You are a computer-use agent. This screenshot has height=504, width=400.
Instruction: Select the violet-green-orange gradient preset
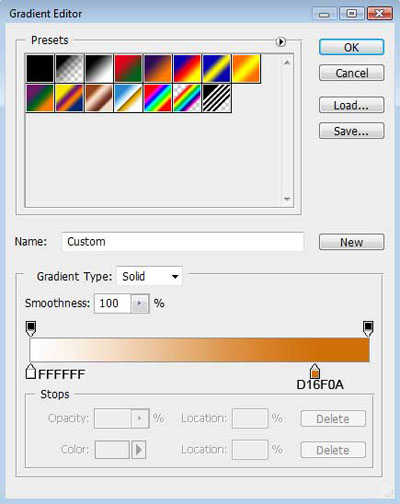pyautogui.click(x=40, y=98)
